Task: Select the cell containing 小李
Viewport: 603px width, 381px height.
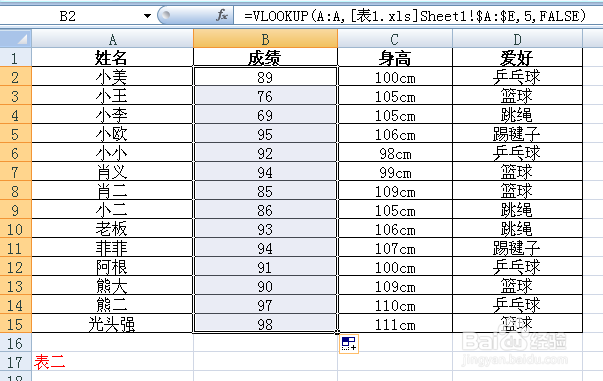Action: click(112, 115)
